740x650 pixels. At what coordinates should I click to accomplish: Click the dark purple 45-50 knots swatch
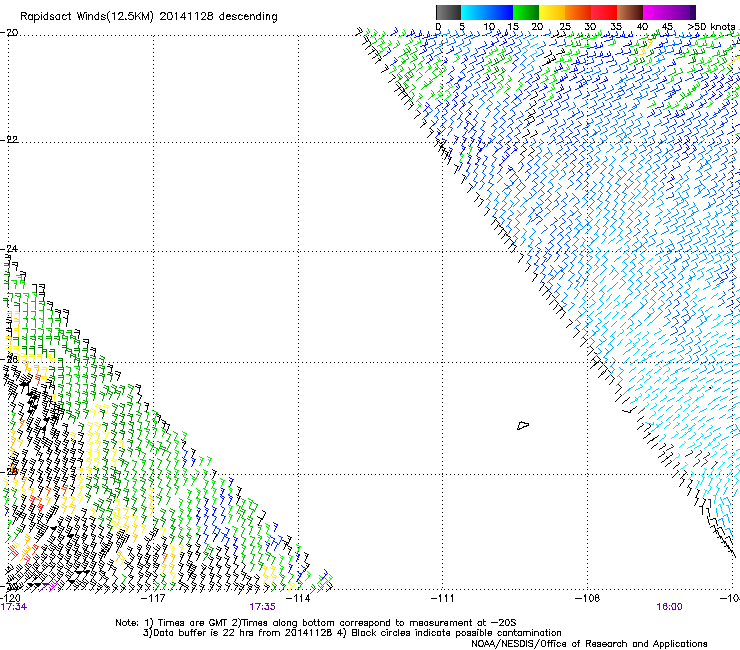point(682,12)
